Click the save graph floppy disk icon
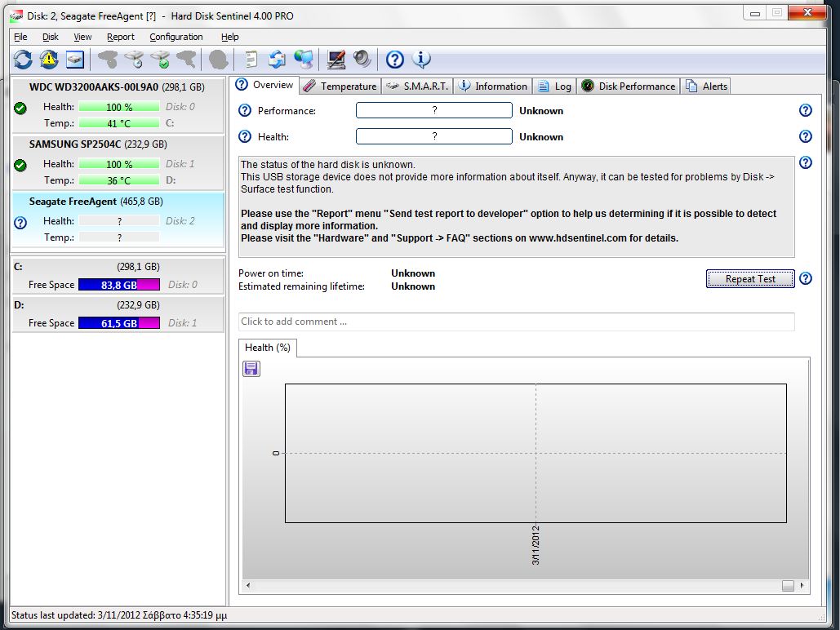 coord(251,369)
